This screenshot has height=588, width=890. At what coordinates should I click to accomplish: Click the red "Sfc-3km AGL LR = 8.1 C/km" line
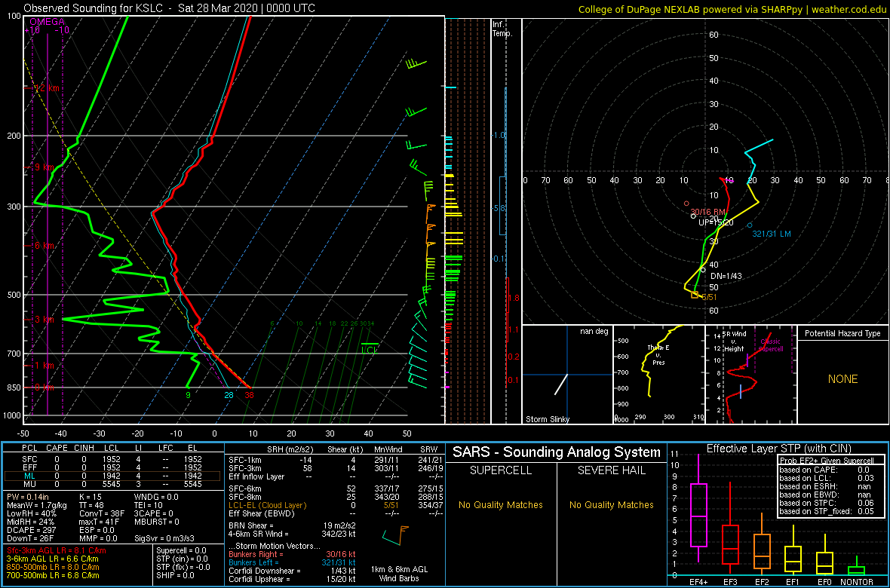tap(57, 550)
